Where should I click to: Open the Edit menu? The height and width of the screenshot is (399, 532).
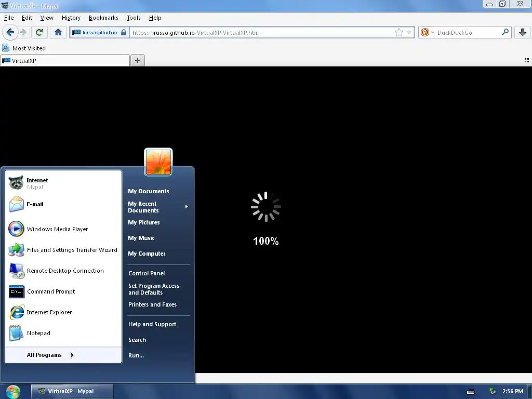tap(27, 18)
